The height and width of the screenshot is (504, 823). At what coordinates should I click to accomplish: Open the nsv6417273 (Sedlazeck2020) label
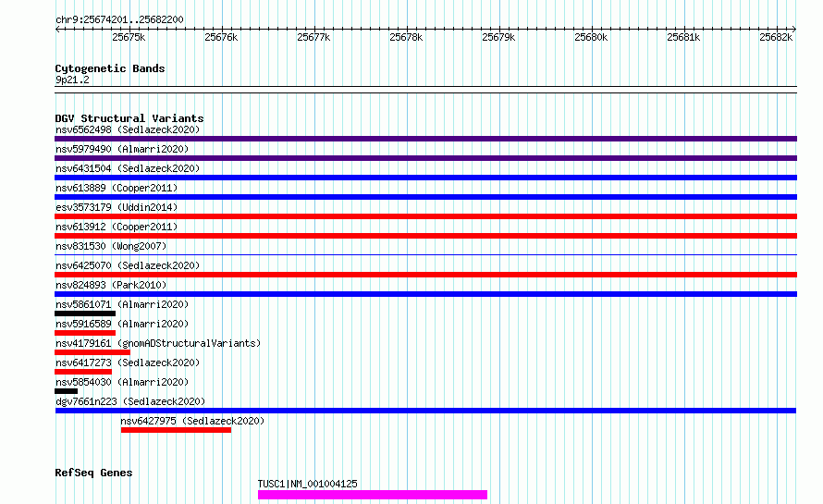pos(128,363)
